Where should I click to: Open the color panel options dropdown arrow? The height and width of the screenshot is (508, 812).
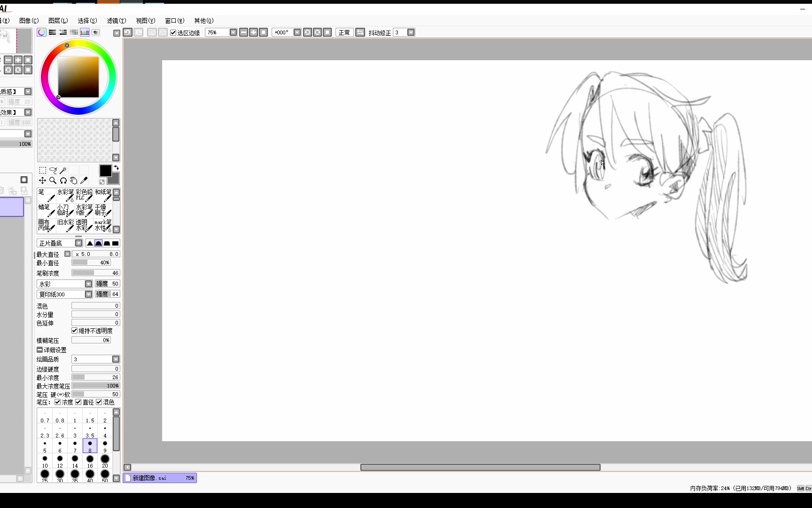pos(117,33)
